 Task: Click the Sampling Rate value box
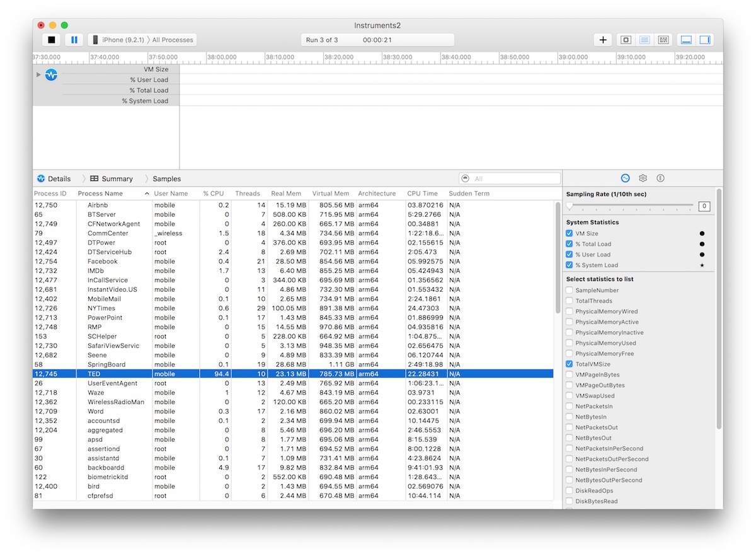[x=704, y=206]
